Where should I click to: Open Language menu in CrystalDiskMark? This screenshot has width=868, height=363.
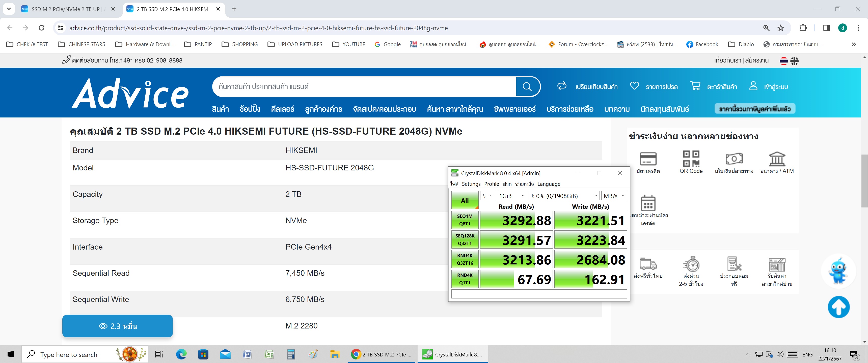click(549, 184)
